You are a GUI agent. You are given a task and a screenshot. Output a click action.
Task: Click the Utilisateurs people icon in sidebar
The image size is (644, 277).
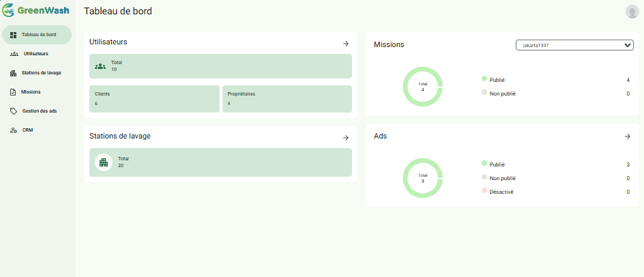pos(14,54)
